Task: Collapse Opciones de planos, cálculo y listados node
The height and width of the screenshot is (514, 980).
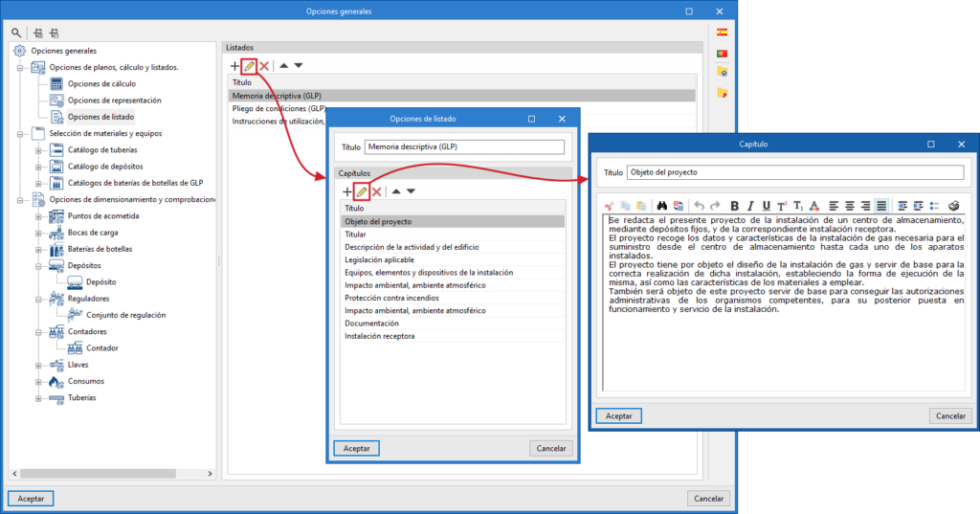Action: pyautogui.click(x=20, y=68)
